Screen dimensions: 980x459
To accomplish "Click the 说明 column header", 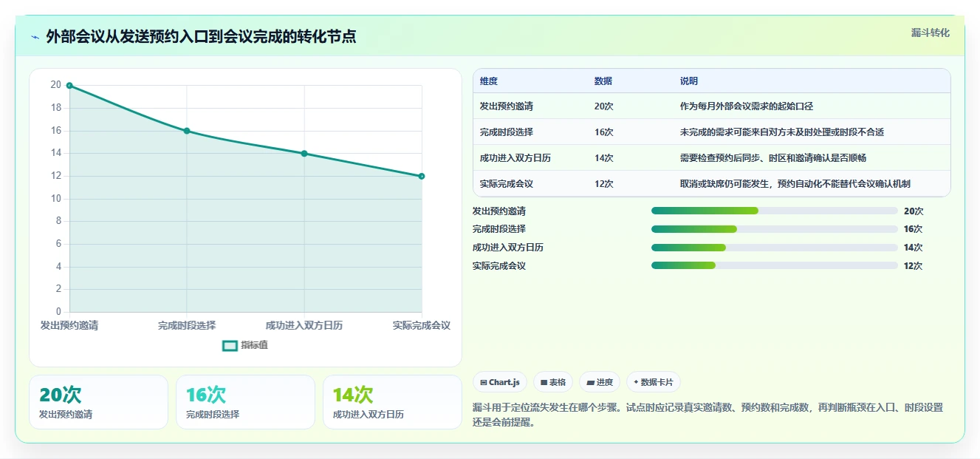I will click(x=689, y=81).
